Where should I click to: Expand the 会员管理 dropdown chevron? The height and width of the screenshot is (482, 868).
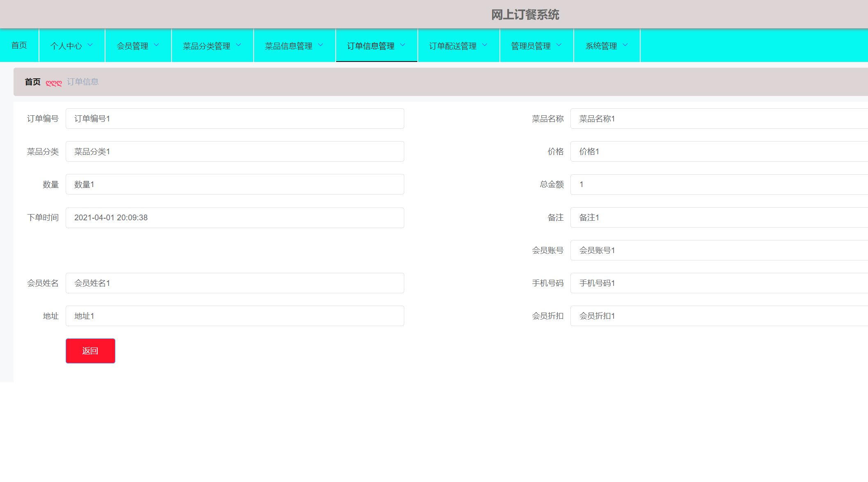click(x=156, y=45)
